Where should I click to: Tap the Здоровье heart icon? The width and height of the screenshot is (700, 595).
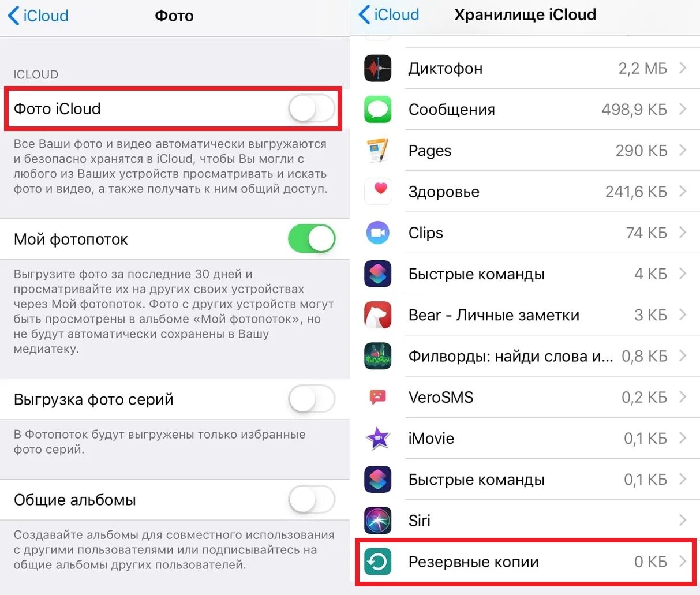[378, 192]
